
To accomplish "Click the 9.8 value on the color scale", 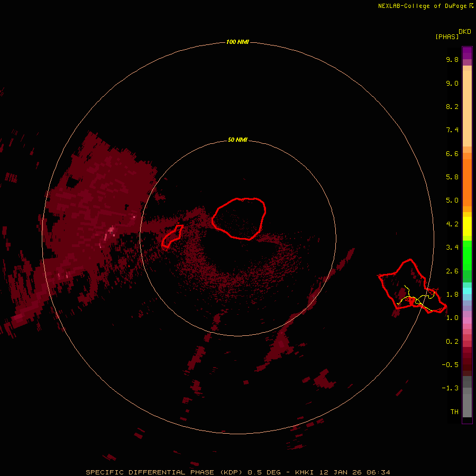I will 452,59.
